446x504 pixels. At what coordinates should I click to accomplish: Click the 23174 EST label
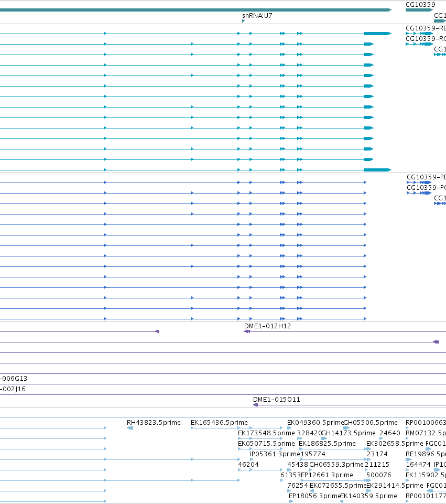point(377,454)
